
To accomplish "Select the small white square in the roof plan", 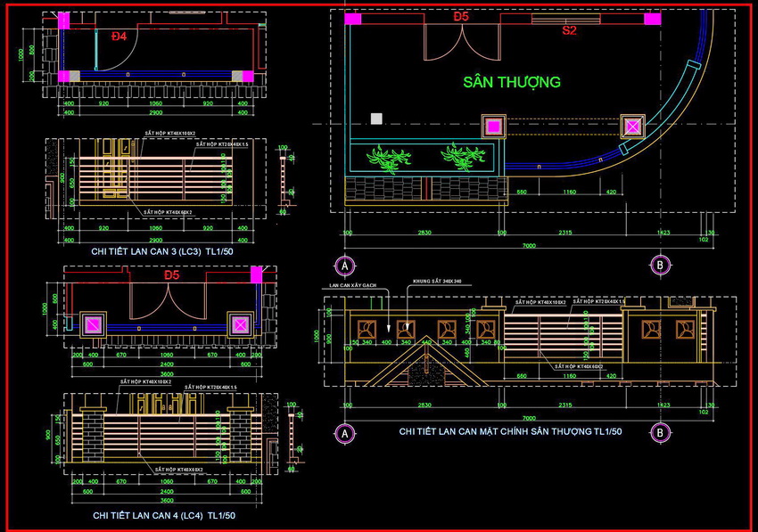I will [376, 118].
